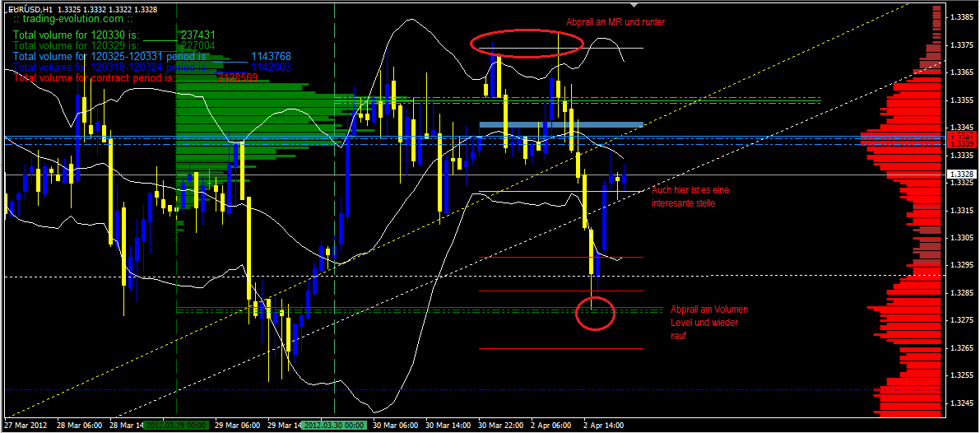Click the '27 Mar 2012' time label
980x433 pixels.
point(25,425)
